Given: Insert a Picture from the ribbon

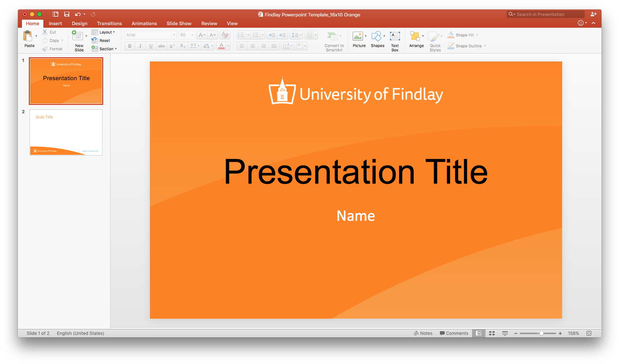Looking at the screenshot, I should point(359,38).
